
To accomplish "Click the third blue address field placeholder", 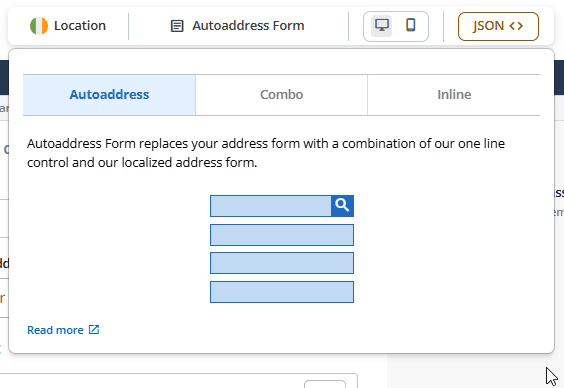I will 282,263.
